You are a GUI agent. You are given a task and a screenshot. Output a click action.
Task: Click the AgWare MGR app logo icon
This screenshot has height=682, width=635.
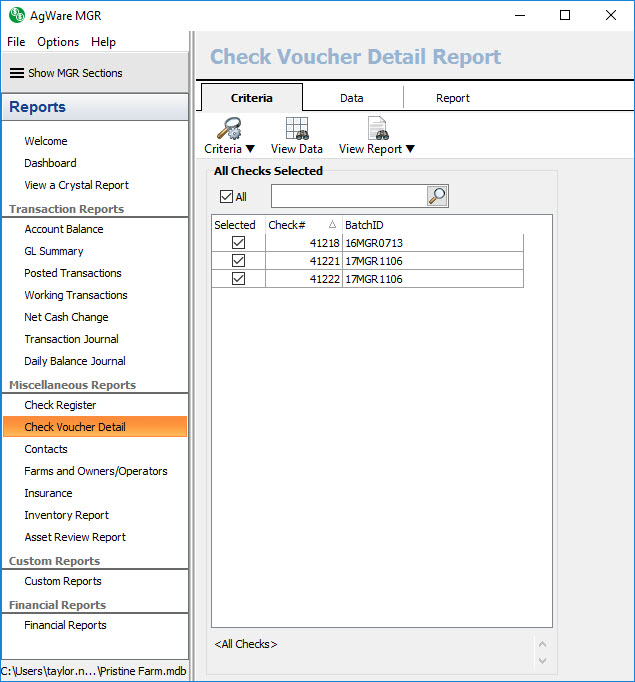point(15,15)
